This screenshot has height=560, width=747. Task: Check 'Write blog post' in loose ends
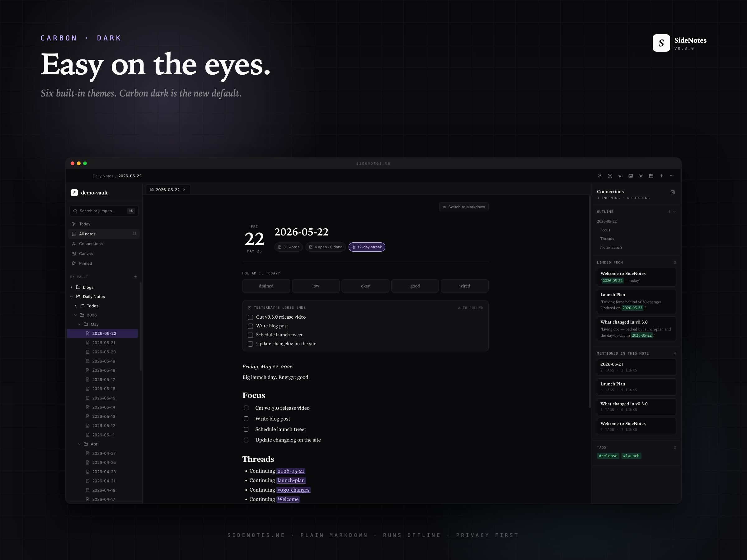point(250,326)
